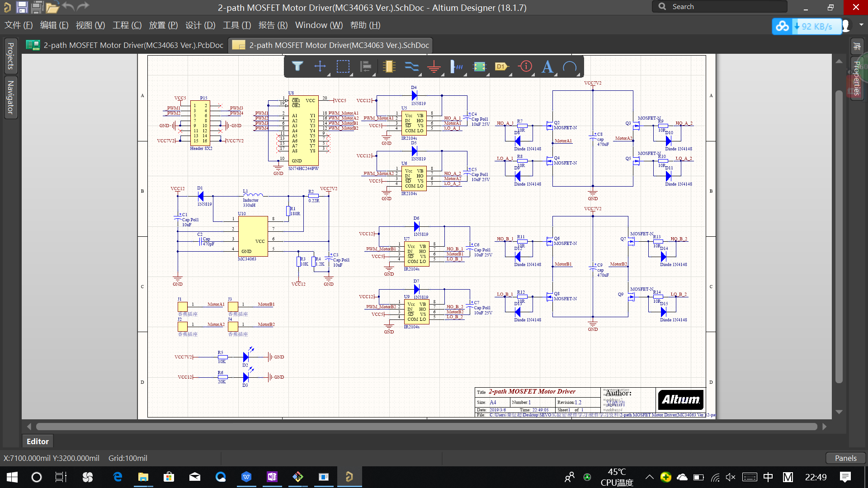Select the Place Wire tool
Image resolution: width=868 pixels, height=488 pixels.
click(x=411, y=66)
